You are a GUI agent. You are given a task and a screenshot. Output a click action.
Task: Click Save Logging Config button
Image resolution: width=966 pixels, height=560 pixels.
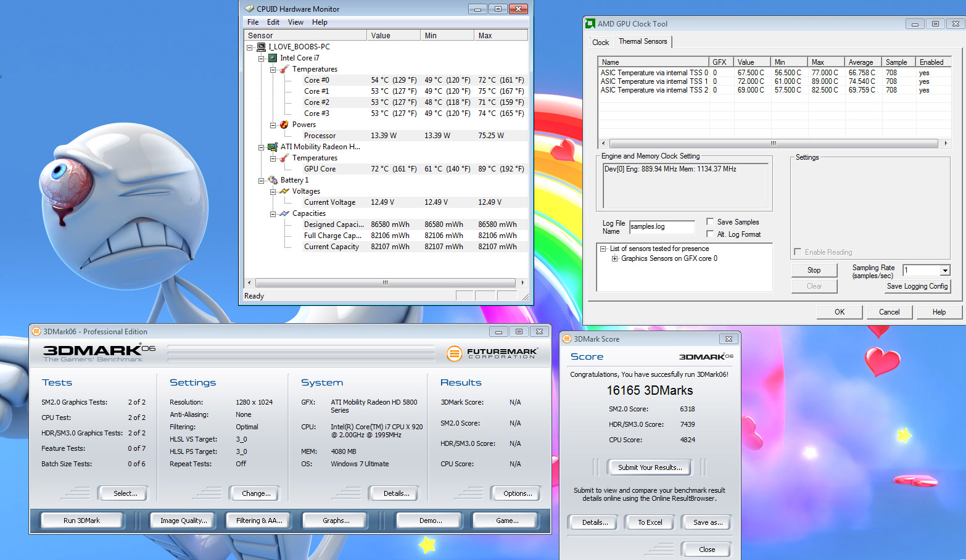point(917,286)
